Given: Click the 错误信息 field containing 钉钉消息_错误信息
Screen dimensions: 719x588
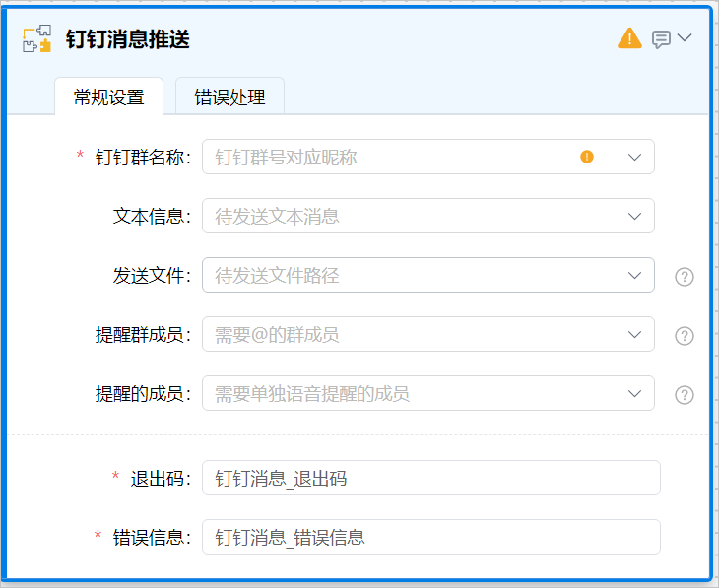Looking at the screenshot, I should pyautogui.click(x=431, y=537).
